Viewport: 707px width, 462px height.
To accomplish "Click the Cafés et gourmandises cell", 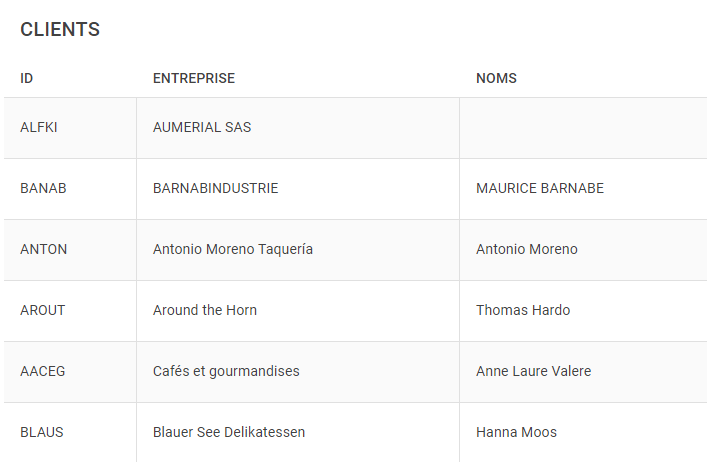I will click(226, 372).
